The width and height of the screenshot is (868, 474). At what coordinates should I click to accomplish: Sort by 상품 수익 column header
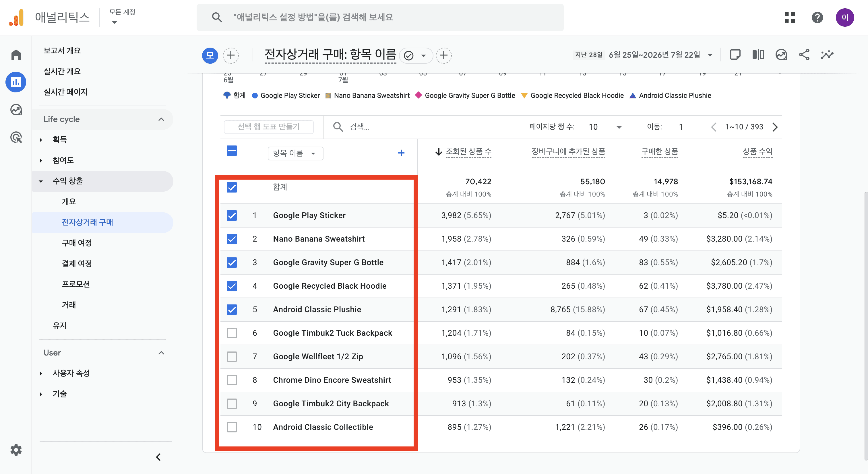pos(757,151)
